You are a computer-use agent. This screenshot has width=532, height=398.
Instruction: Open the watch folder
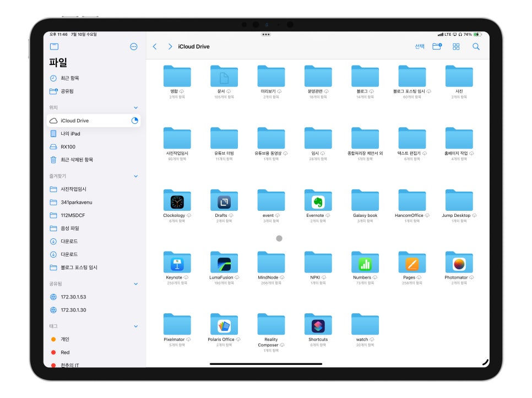[x=365, y=324]
